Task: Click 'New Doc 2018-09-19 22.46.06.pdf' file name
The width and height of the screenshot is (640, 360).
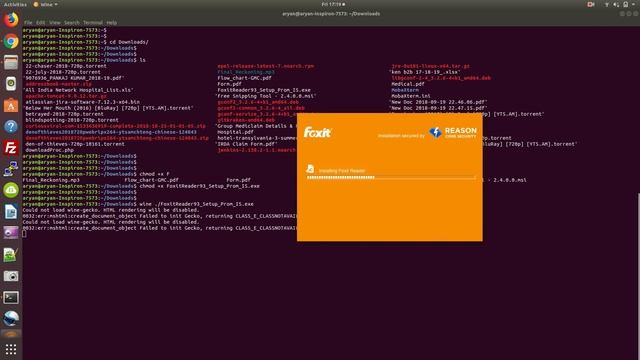Action: click(438, 102)
